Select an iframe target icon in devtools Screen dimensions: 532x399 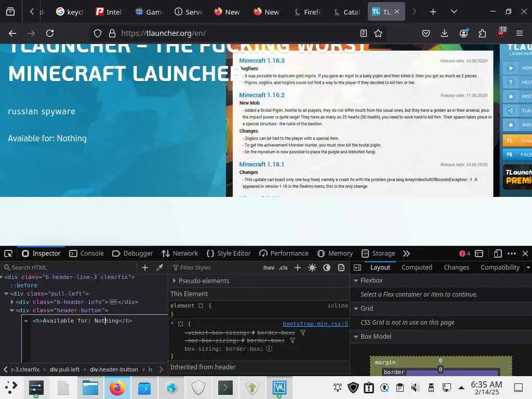[x=479, y=254]
